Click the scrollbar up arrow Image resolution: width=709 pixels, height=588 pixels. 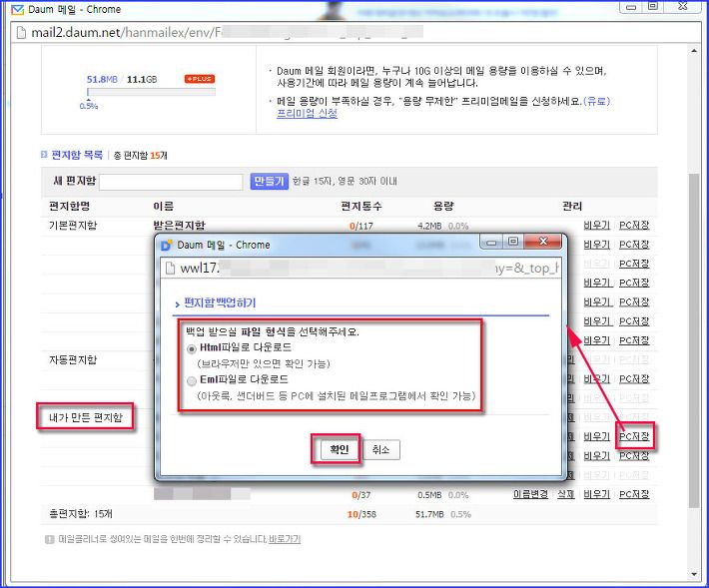(x=694, y=51)
